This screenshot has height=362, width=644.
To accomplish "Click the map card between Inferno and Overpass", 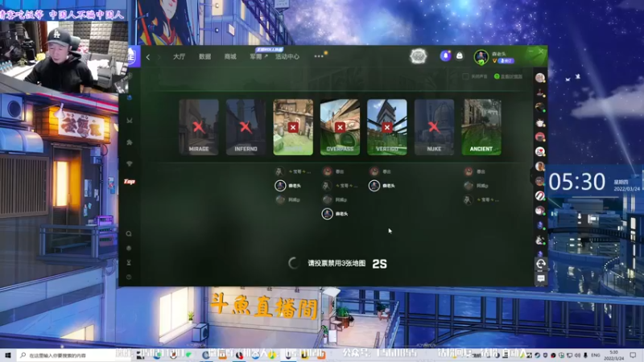I will click(293, 127).
